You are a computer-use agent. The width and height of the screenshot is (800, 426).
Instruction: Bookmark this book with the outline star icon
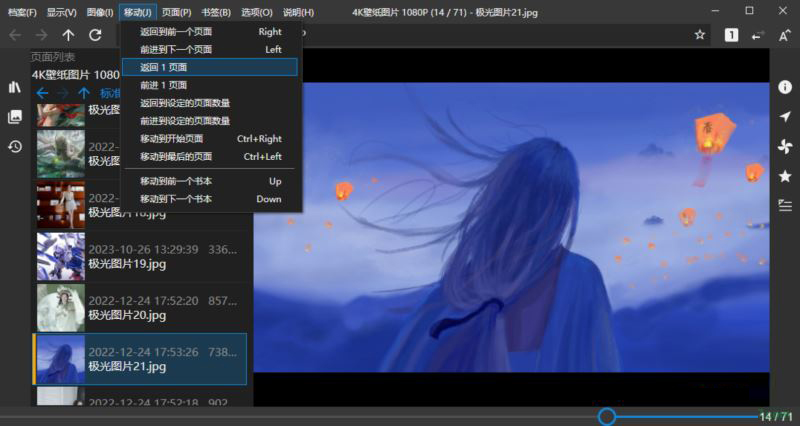699,35
